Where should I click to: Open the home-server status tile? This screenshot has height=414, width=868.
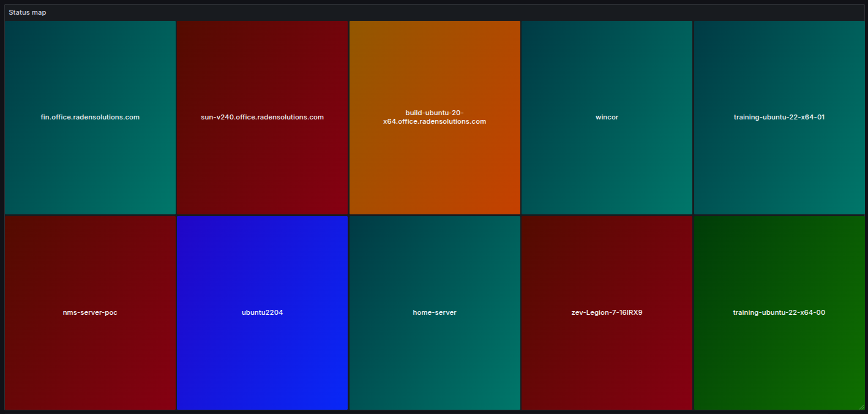tap(435, 313)
